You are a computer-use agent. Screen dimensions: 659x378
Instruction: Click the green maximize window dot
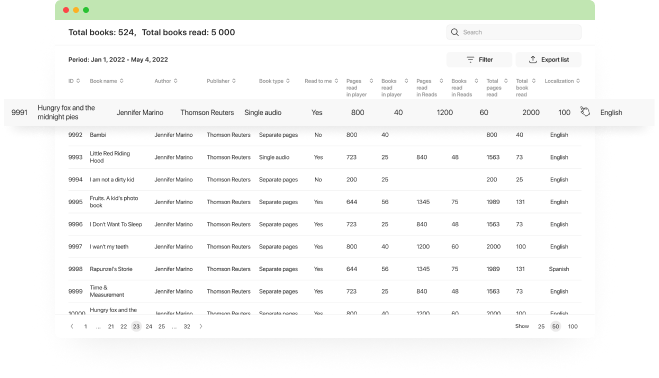point(86,10)
